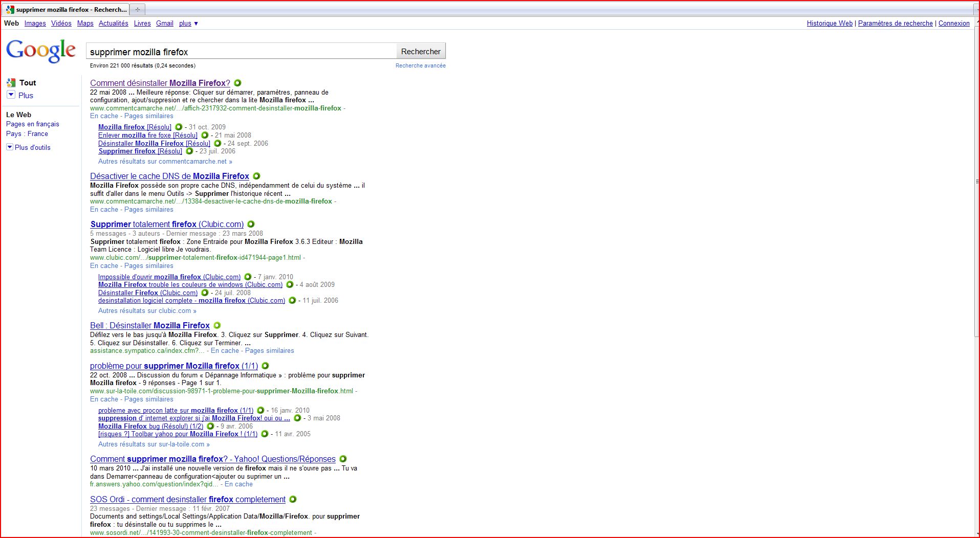Click green icon beside 'trouble les couleurs de windows'
980x538 pixels.
(x=290, y=284)
